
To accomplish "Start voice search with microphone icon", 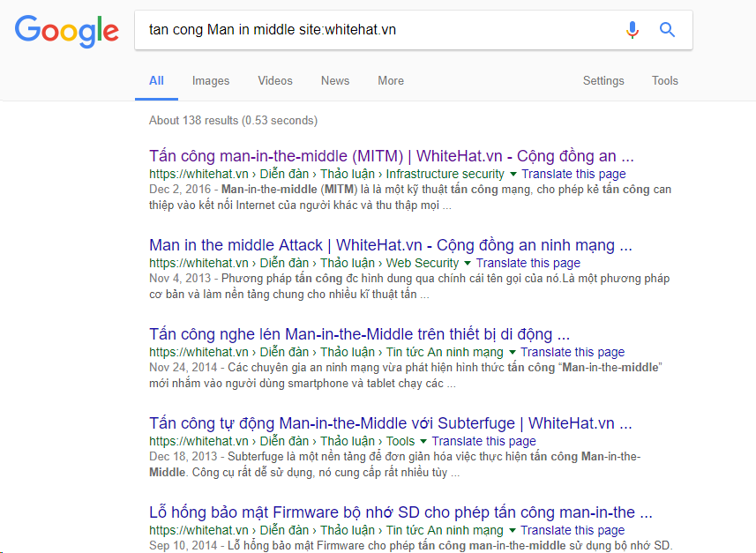I will coord(632,30).
